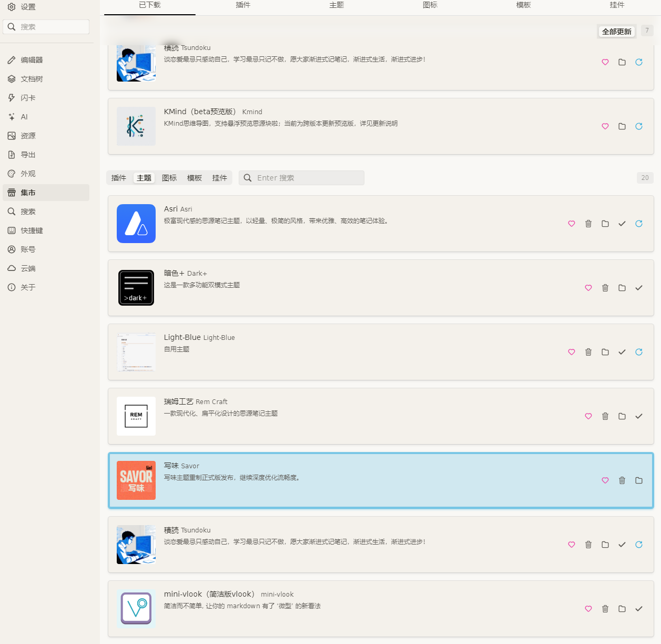Screen dimensions: 661x644
Task: Click heart icon on mini-vlook theme
Action: (x=588, y=609)
